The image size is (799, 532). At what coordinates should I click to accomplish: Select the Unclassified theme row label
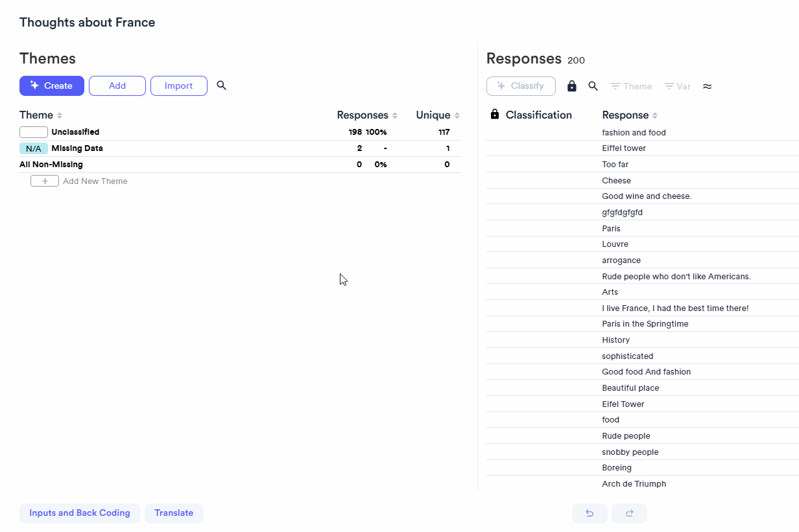point(75,132)
